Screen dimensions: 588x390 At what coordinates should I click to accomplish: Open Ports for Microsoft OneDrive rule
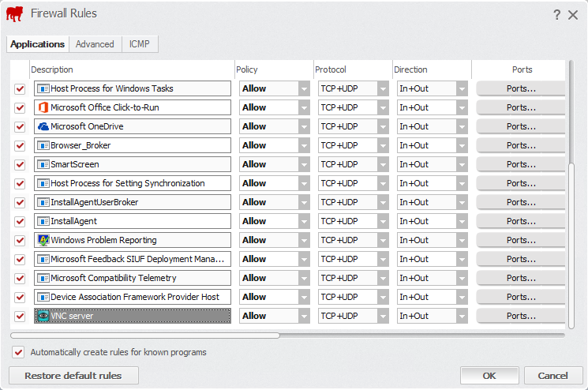[520, 126]
